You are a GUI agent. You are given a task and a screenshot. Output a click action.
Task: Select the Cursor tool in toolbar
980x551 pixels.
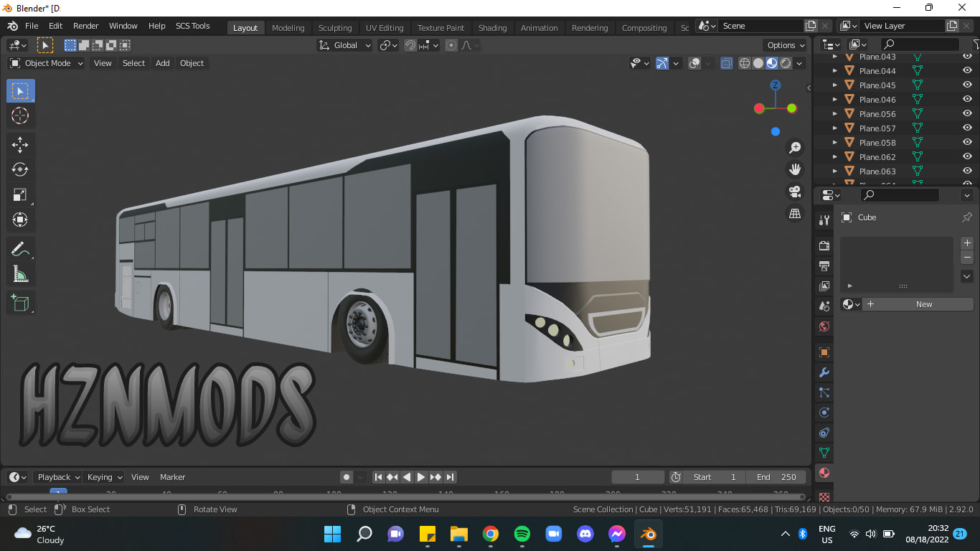click(x=20, y=116)
